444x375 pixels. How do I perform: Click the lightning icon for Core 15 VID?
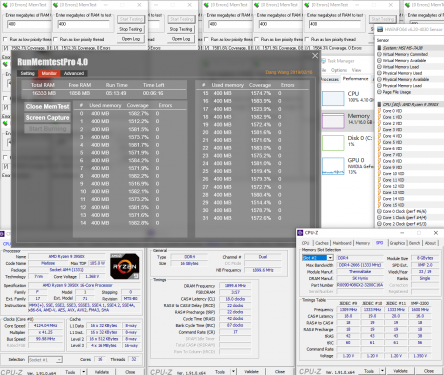coord(379,205)
